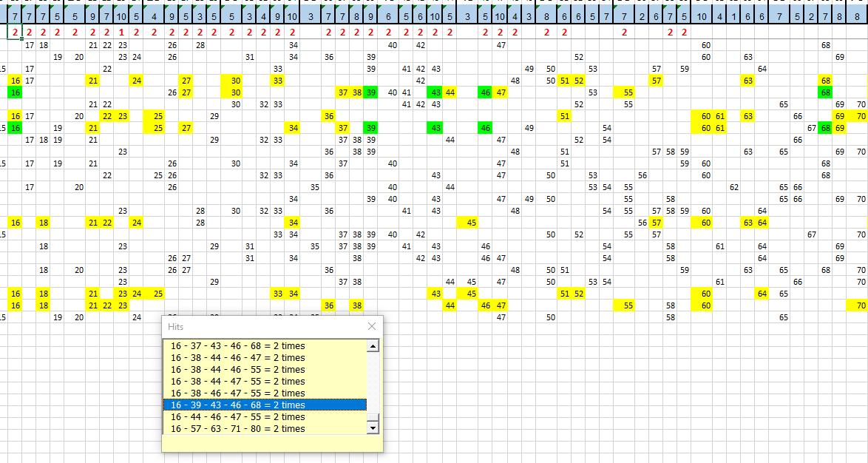The height and width of the screenshot is (463, 868).
Task: Click empty scrollbar track in Hits list
Action: pyautogui.click(x=373, y=377)
